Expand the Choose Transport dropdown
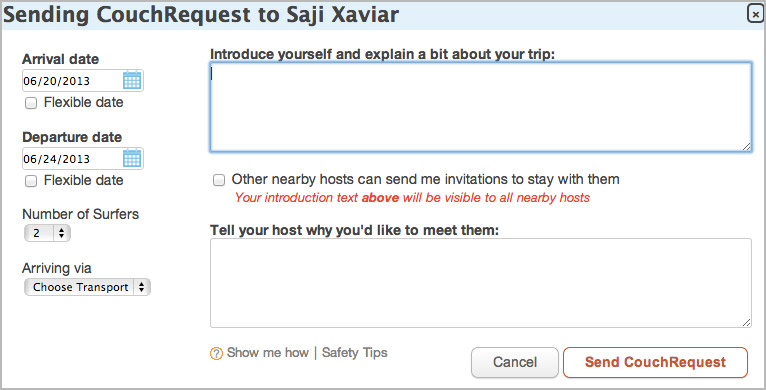The width and height of the screenshot is (766, 390). 87,287
